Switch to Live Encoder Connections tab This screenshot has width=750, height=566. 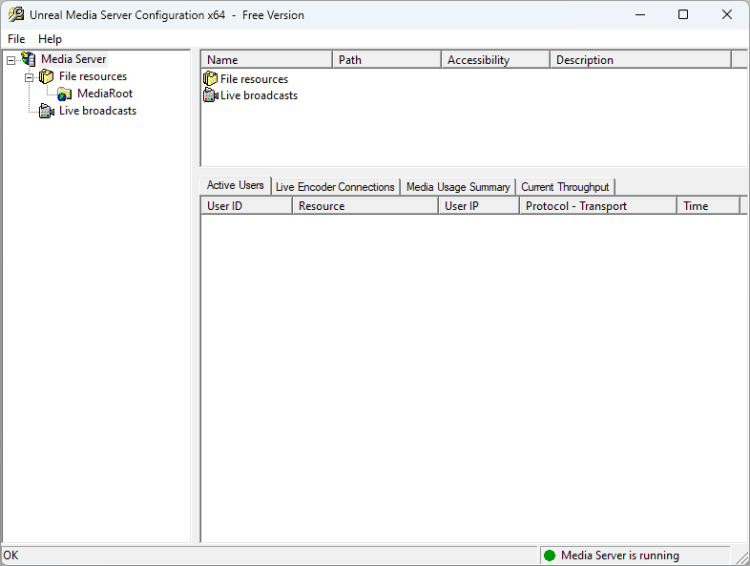335,187
